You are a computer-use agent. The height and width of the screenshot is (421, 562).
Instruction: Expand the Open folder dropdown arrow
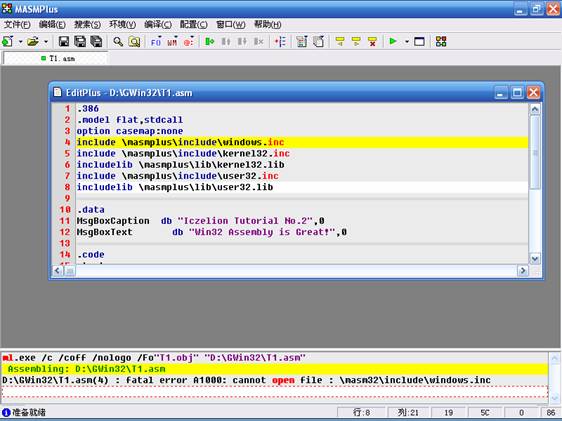(x=46, y=42)
